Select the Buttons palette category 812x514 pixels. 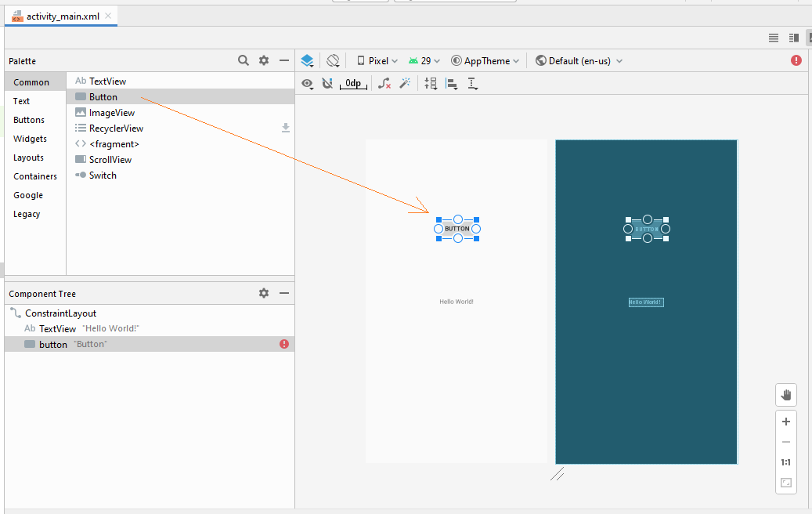coord(35,120)
